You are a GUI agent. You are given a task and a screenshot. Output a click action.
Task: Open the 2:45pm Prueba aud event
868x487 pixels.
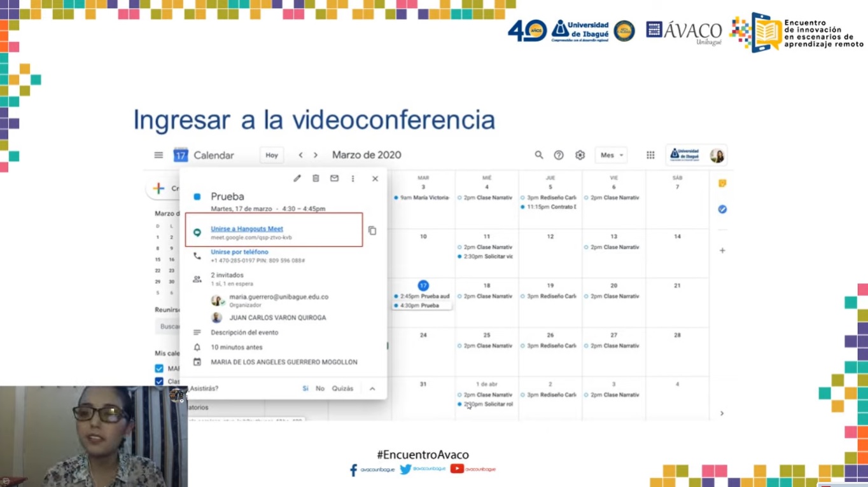click(422, 296)
